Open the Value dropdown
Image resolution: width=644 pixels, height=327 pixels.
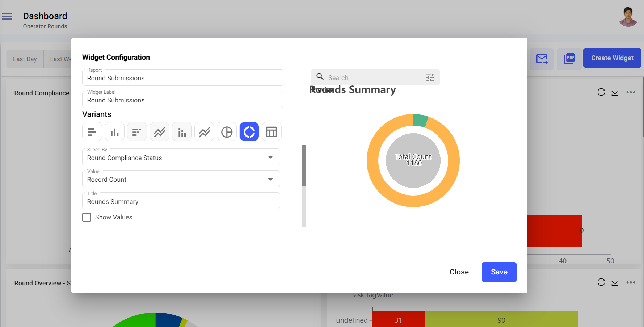point(270,180)
